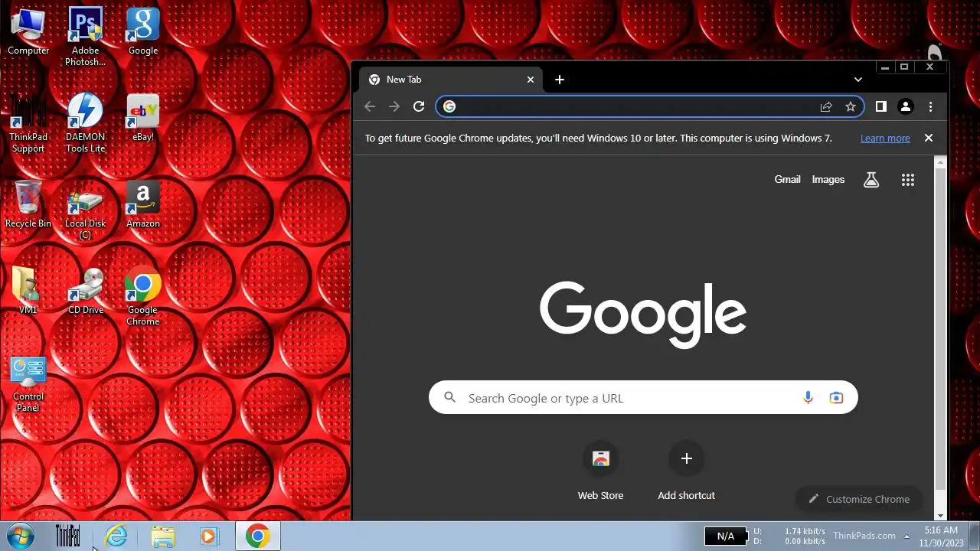Click the Add shortcut tile
The width and height of the screenshot is (980, 551).
pos(686,472)
